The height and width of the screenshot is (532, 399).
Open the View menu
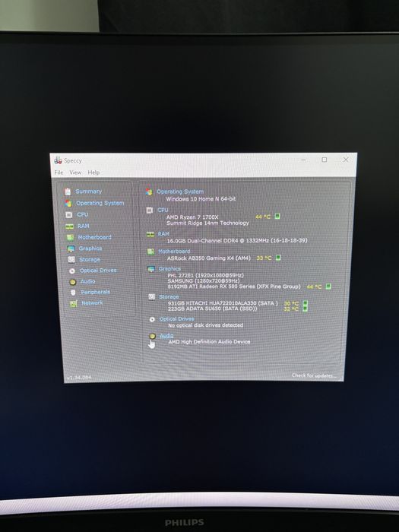75,173
